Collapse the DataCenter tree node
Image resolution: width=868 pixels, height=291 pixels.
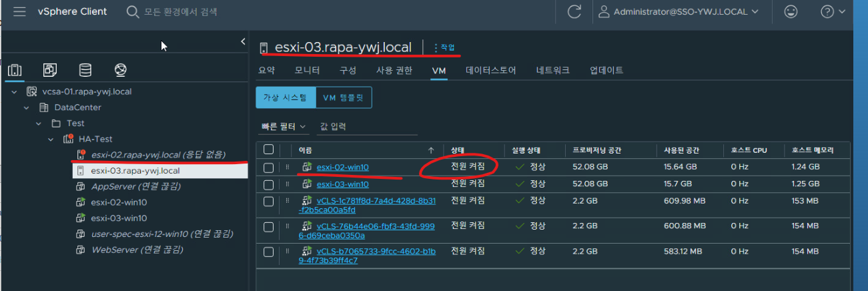click(x=27, y=107)
